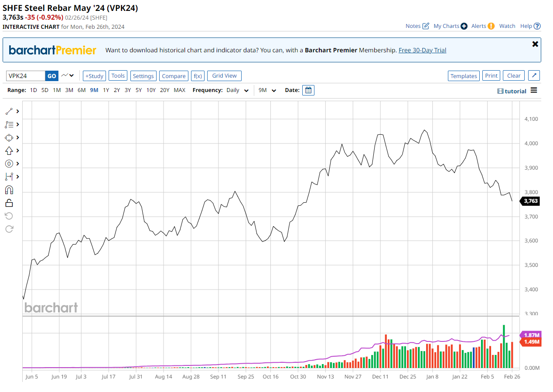Click the Free 30-Day Trial link
The width and height of the screenshot is (553, 392).
click(x=422, y=50)
